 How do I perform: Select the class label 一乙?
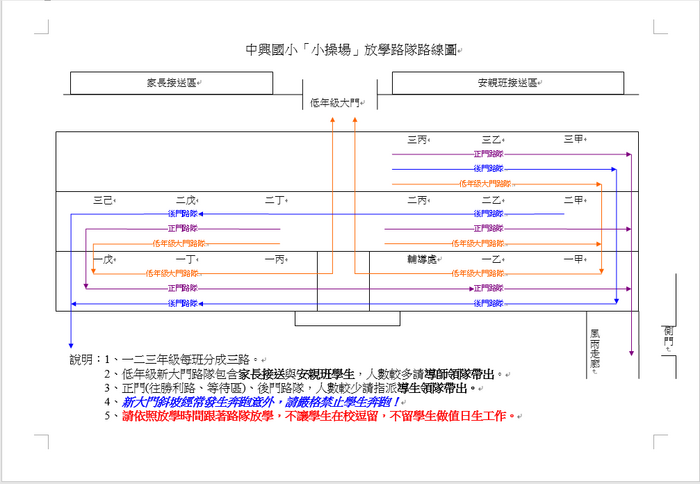pos(492,259)
